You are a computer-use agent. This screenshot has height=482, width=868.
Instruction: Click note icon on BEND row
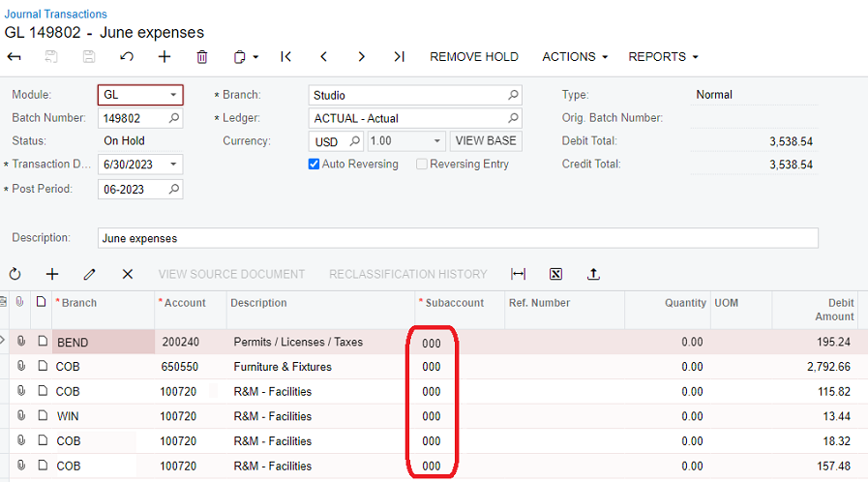(x=43, y=341)
